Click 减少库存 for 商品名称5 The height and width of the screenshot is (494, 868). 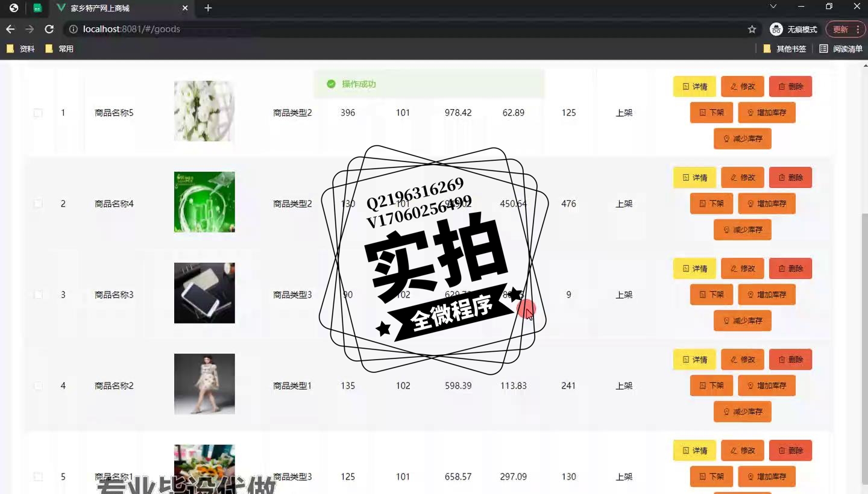tap(743, 139)
